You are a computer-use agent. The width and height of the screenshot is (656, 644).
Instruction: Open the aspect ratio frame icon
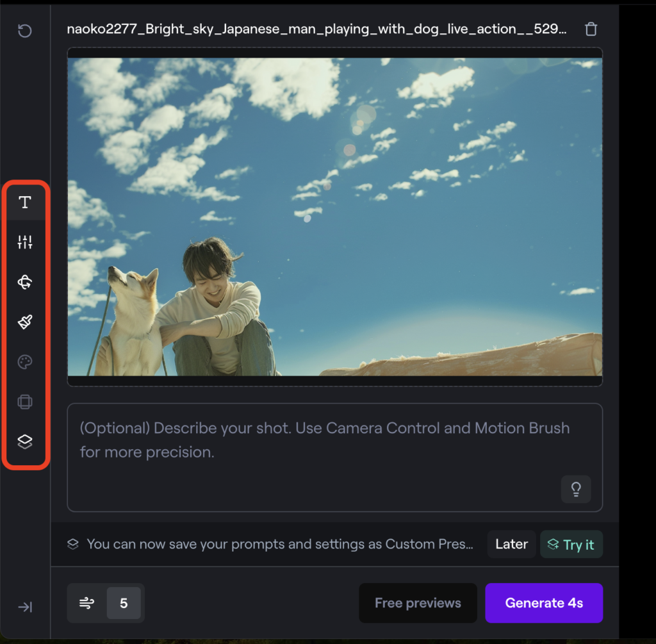click(25, 402)
